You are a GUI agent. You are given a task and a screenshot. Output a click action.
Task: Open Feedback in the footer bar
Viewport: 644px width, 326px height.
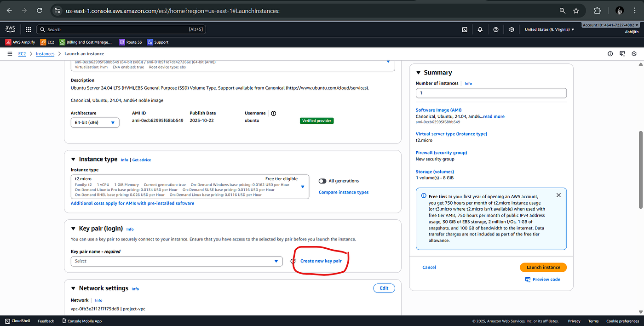tap(46, 321)
